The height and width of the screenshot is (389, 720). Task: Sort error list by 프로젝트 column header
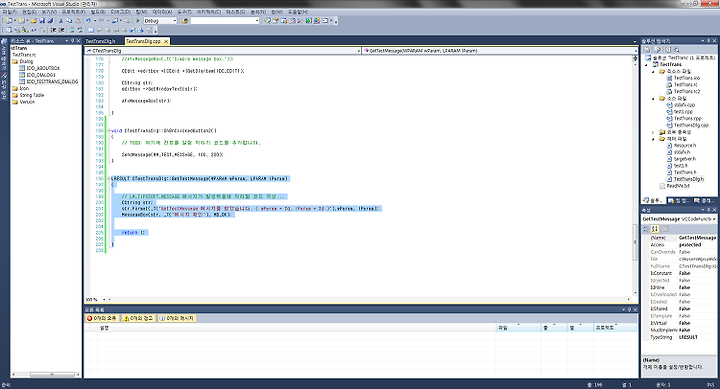[x=614, y=328]
